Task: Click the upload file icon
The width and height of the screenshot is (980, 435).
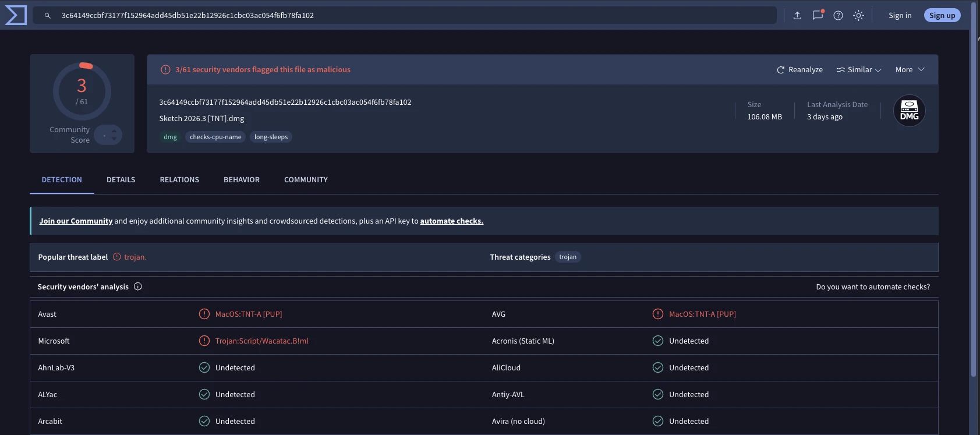Action: [797, 16]
